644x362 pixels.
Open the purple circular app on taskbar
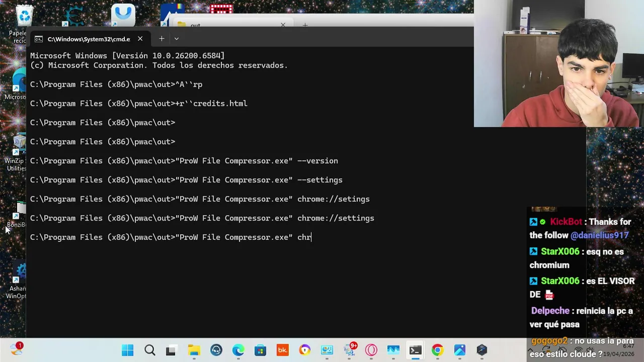(x=304, y=350)
